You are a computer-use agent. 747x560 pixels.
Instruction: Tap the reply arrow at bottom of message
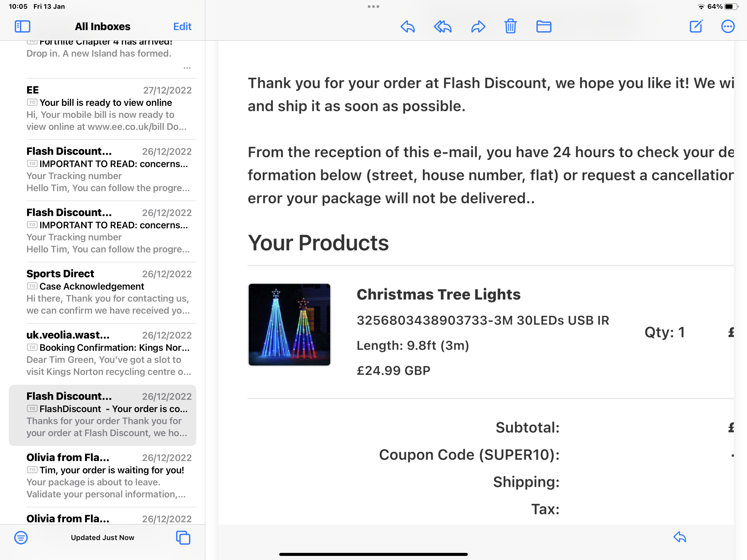pyautogui.click(x=680, y=538)
